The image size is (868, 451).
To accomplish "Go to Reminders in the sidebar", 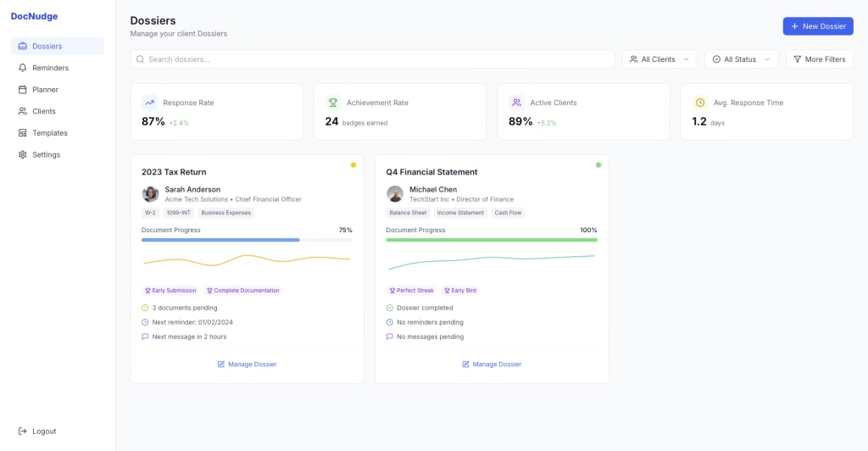I will 58,68.
